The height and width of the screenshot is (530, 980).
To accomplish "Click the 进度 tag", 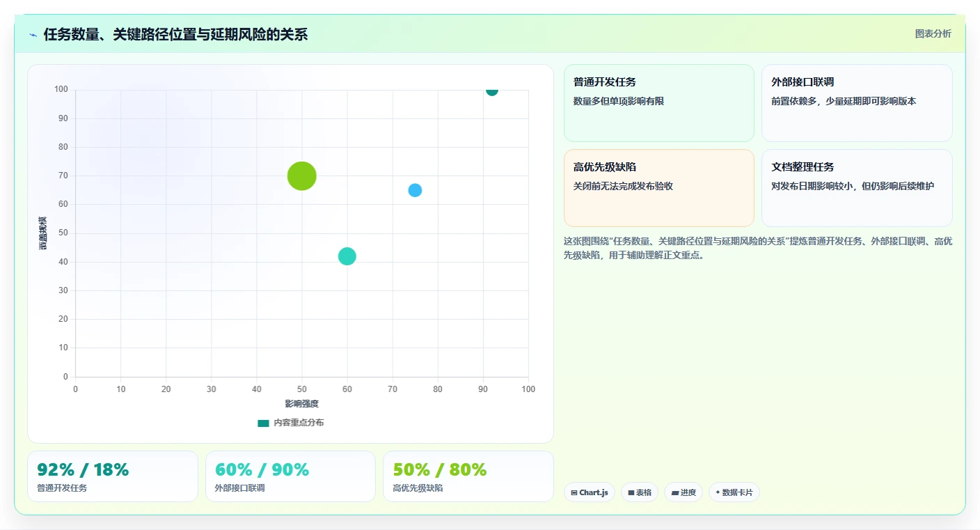I will tap(683, 492).
